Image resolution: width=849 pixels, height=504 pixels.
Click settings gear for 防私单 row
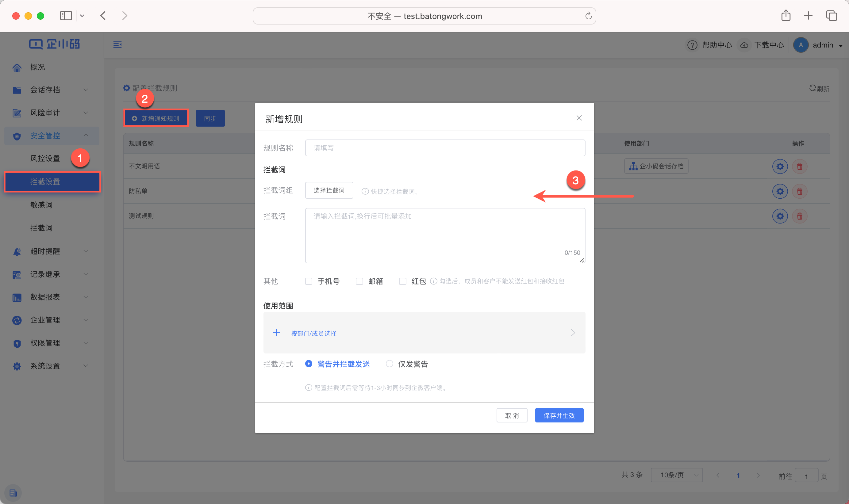pyautogui.click(x=780, y=191)
